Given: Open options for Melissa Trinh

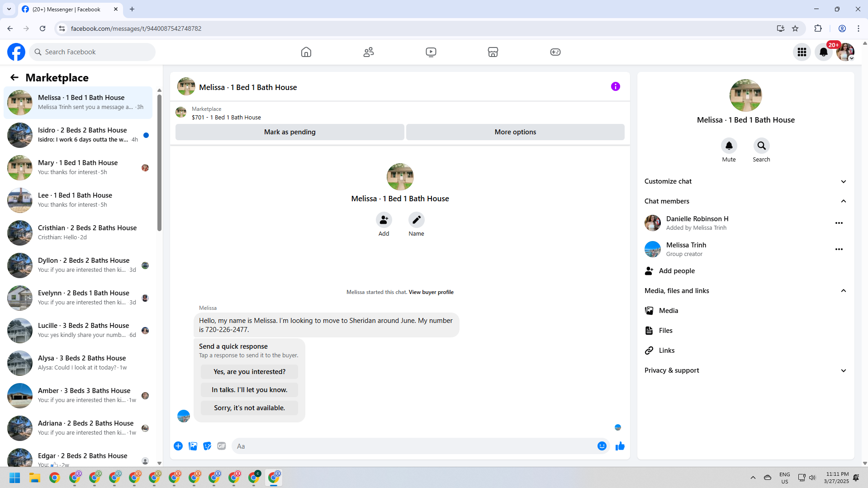Looking at the screenshot, I should coord(839,249).
